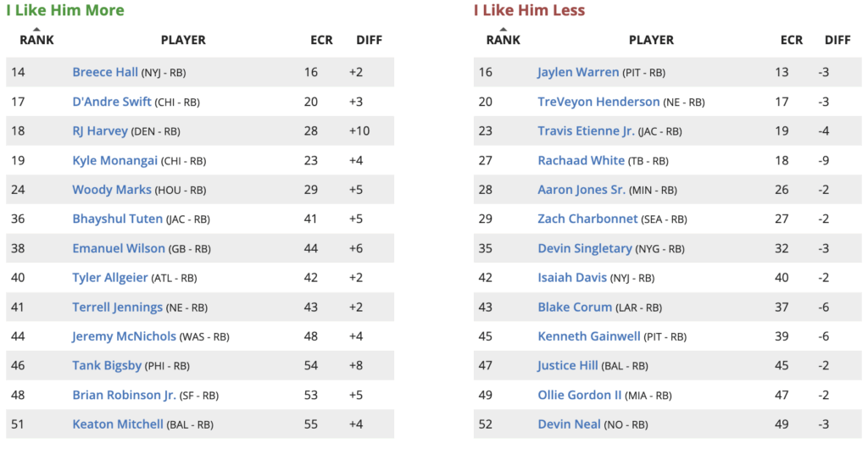
Task: Sort the I Like Him More table by ECR
Action: pyautogui.click(x=321, y=40)
